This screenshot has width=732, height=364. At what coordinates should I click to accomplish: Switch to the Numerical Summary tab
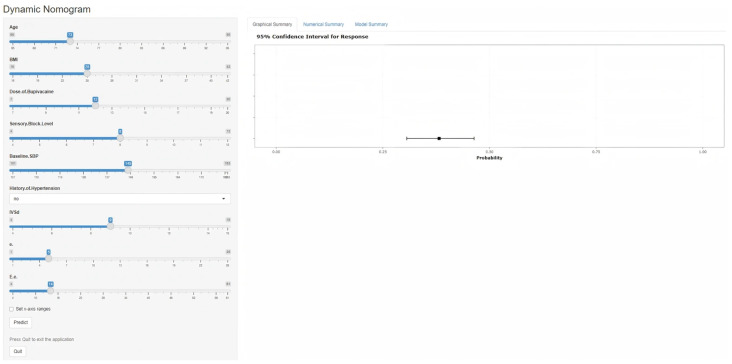click(324, 24)
